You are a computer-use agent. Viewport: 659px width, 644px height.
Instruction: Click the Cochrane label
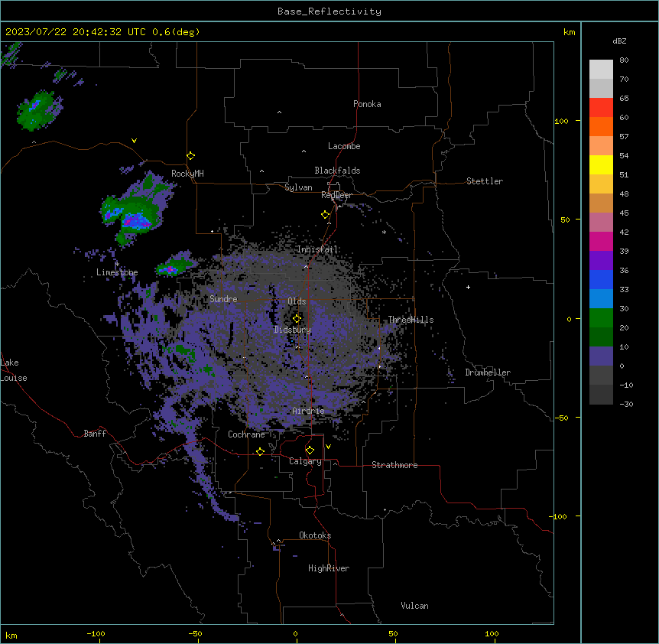click(246, 434)
